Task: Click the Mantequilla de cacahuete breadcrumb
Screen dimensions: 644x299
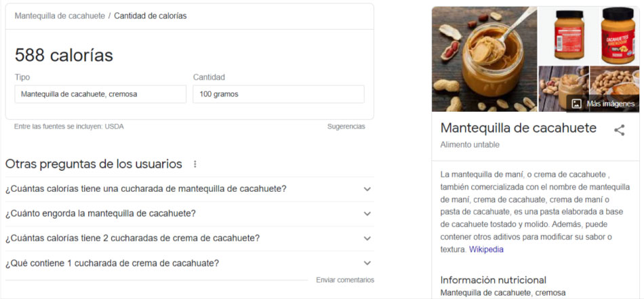Action: click(x=60, y=16)
